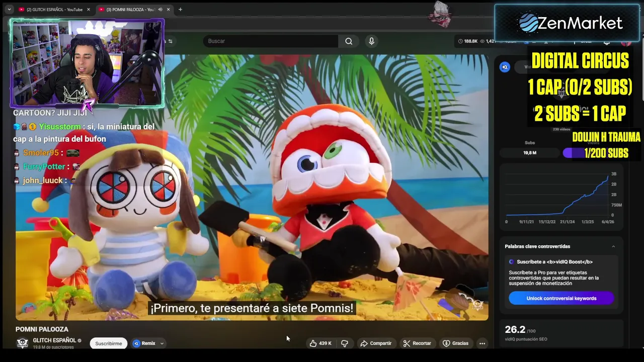Viewport: 644px width, 362px height.
Task: Click the search magnifier icon
Action: point(349,41)
